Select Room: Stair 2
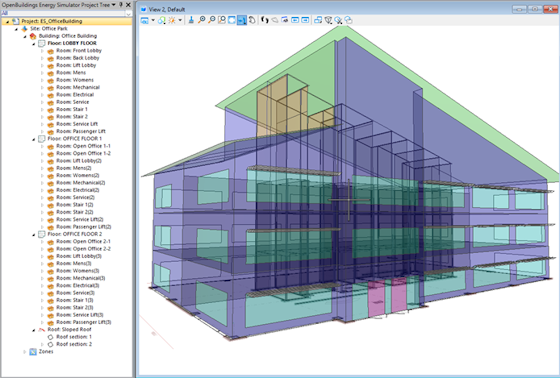Viewport: 560px width, 378px height. 72,116
